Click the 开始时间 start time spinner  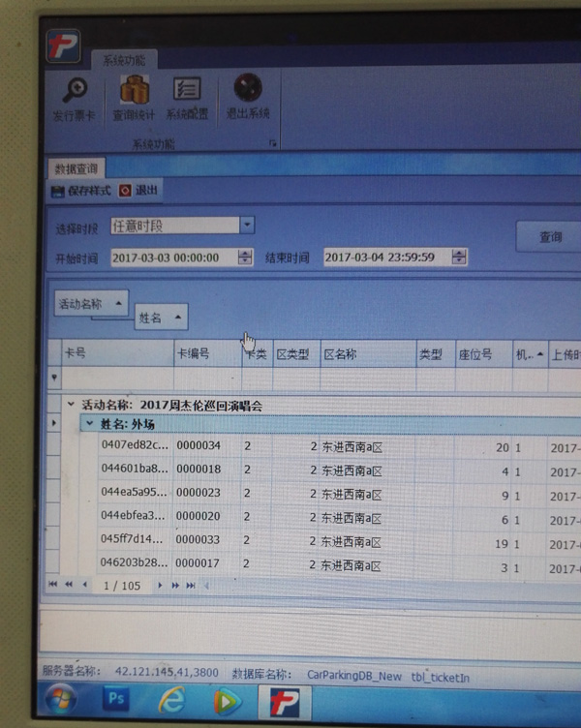(243, 258)
